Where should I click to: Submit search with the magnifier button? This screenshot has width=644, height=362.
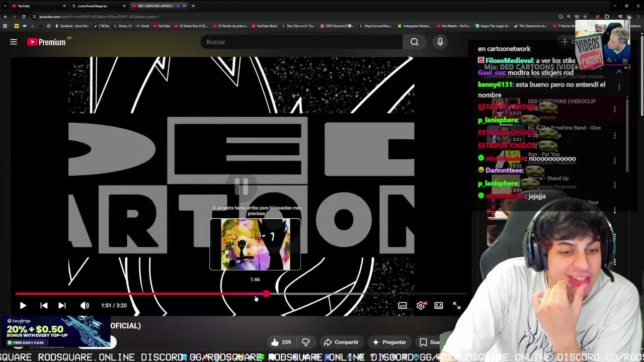pyautogui.click(x=415, y=42)
